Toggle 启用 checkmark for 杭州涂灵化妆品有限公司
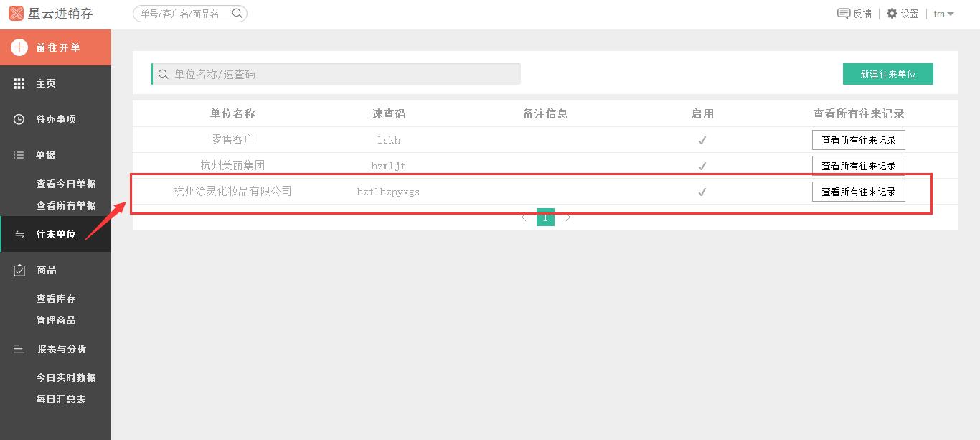 [x=702, y=192]
